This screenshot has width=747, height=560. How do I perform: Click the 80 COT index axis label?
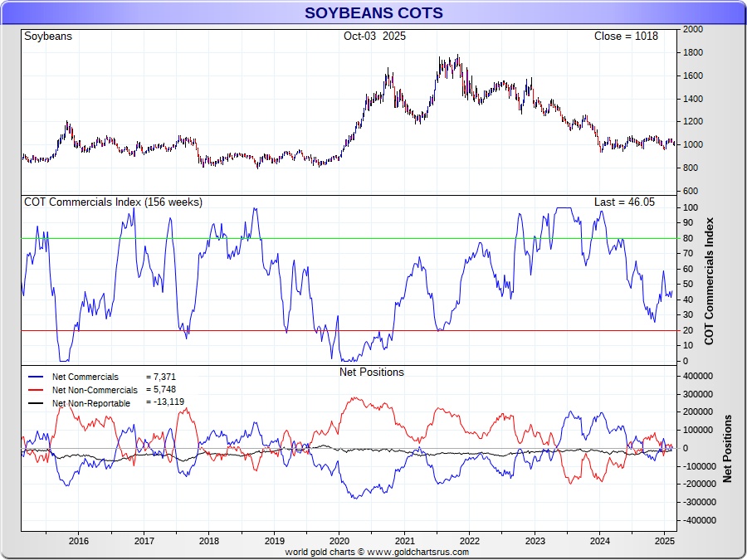(x=688, y=239)
